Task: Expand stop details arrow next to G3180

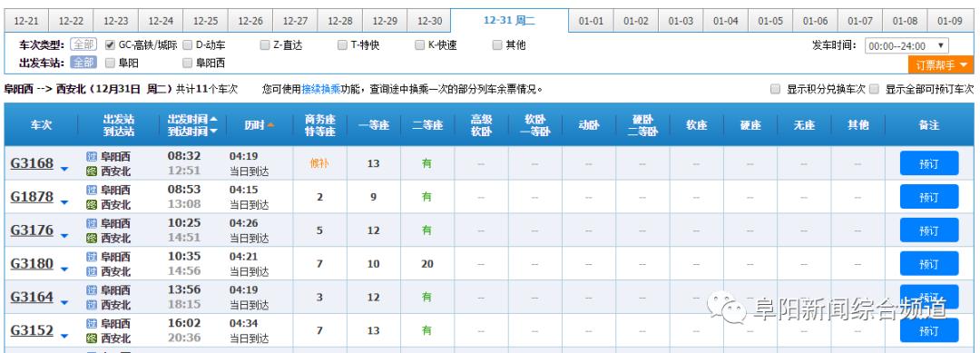Action: 64,270
